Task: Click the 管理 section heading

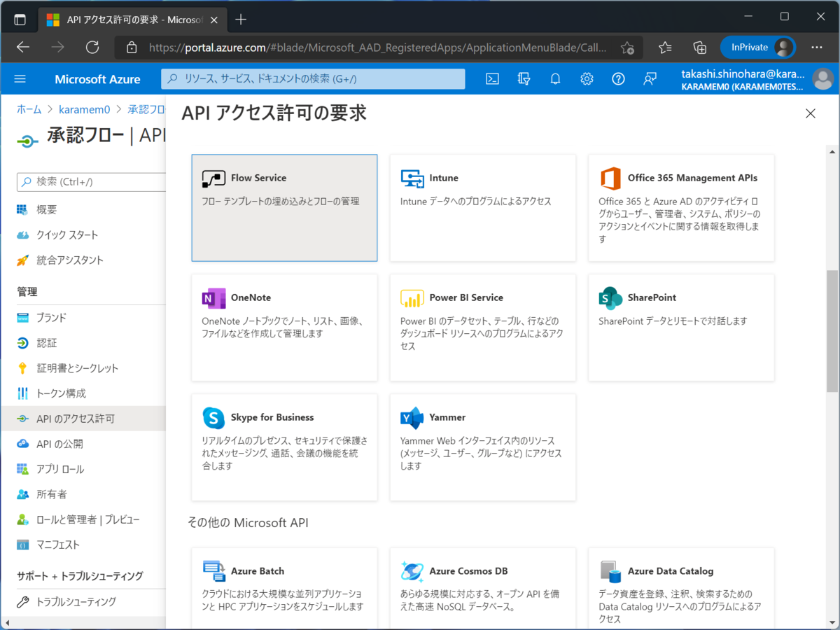Action: [27, 291]
